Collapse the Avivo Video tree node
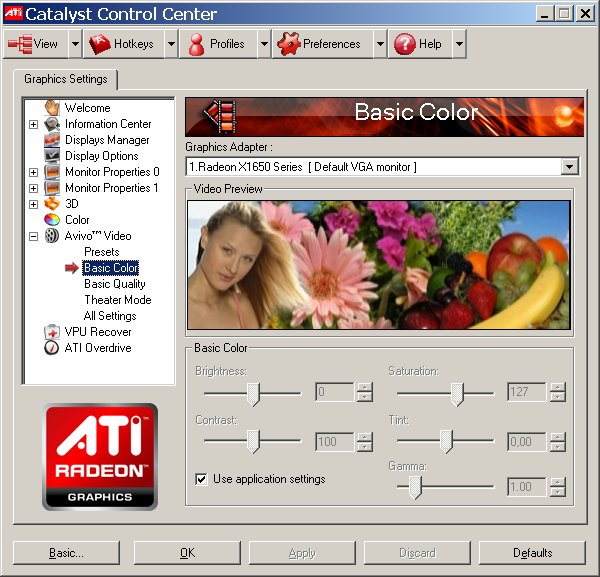 point(34,236)
